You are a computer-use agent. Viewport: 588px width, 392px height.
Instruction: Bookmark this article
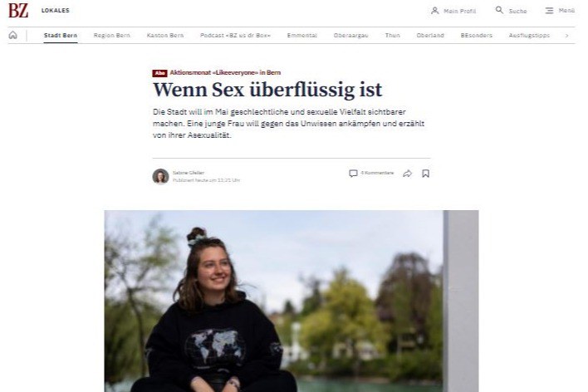tap(425, 174)
